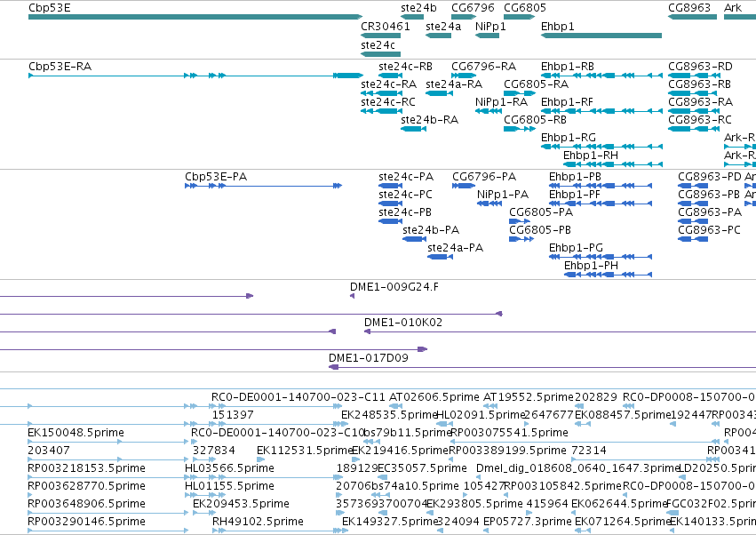Select the CG6796 gene label
The image size is (756, 535).
[x=473, y=8]
